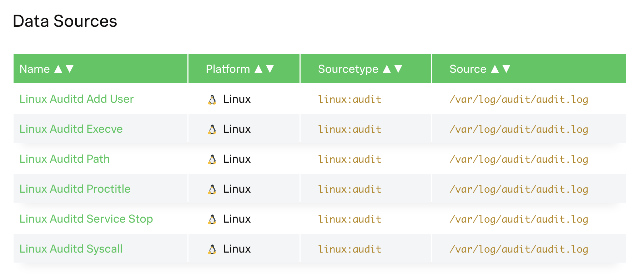Open Linux Auditd Proctitle link
Viewport: 644px width, 274px height.
pos(75,189)
